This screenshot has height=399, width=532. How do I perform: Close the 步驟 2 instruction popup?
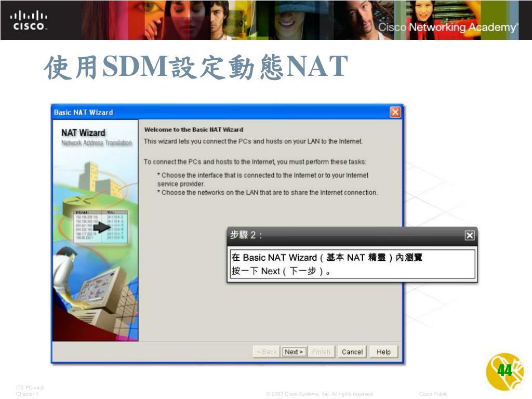coord(470,235)
